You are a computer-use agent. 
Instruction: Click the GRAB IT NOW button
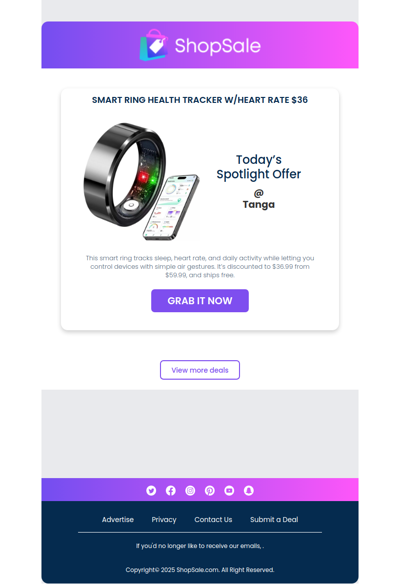click(200, 301)
